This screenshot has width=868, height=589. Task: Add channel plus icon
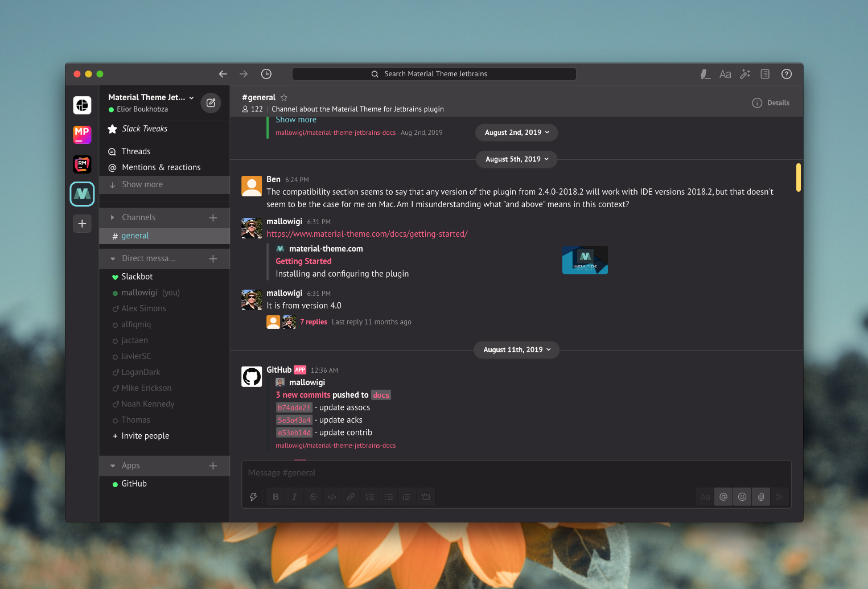[213, 217]
